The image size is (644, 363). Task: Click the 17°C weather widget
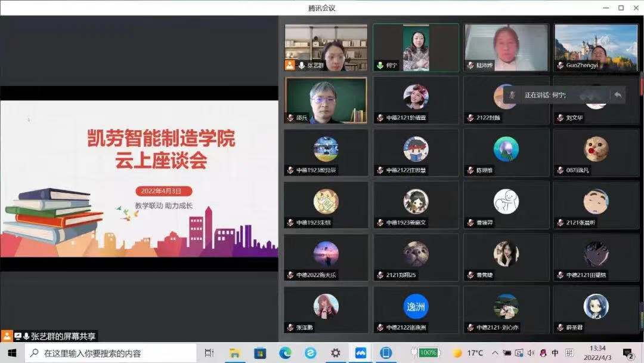click(468, 353)
